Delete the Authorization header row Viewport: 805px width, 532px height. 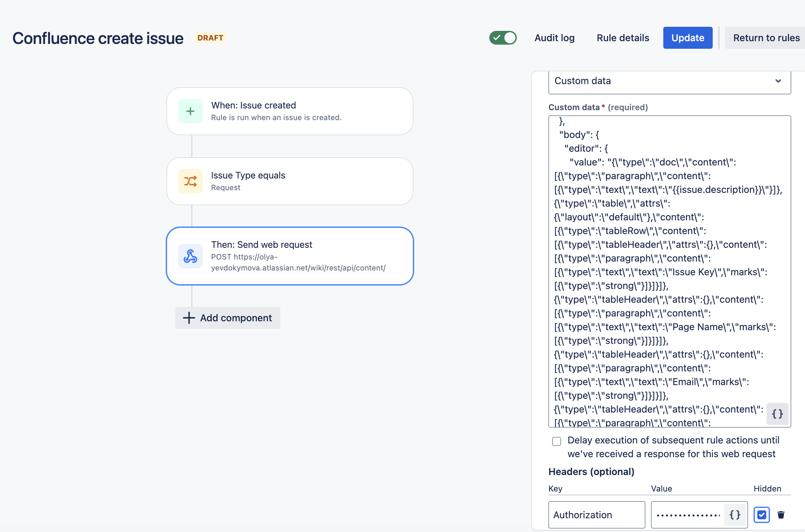coord(781,514)
